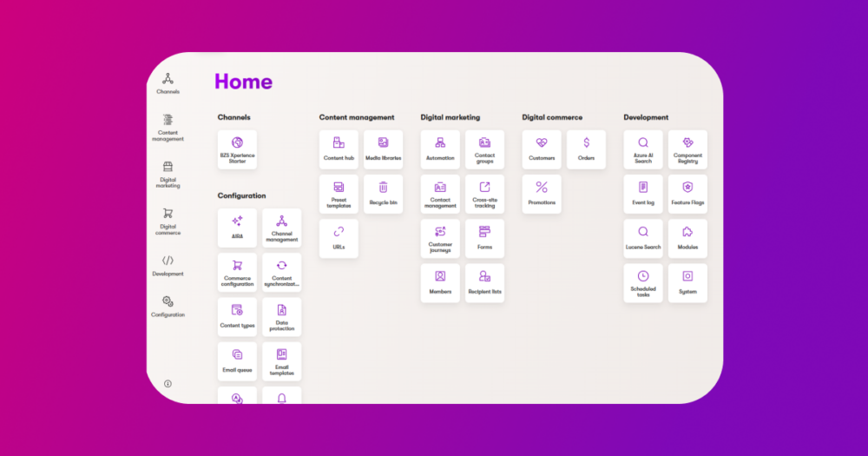Open Data protection tile

tap(282, 317)
